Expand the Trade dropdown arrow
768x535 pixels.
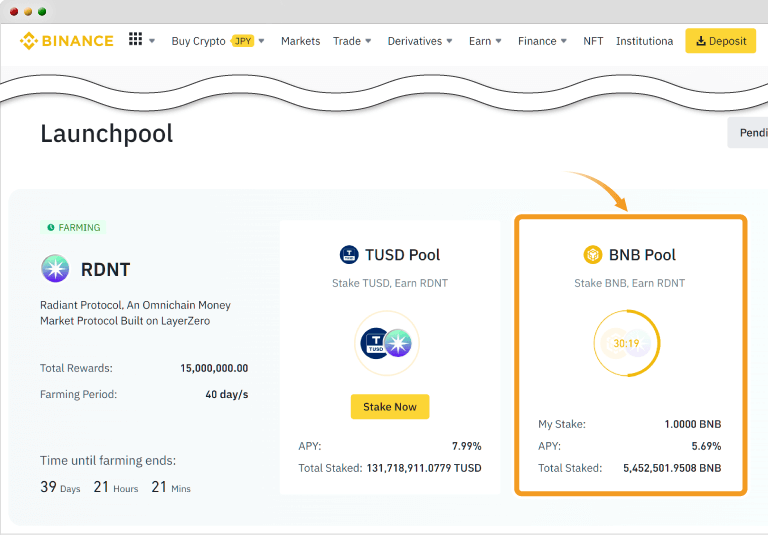click(368, 41)
